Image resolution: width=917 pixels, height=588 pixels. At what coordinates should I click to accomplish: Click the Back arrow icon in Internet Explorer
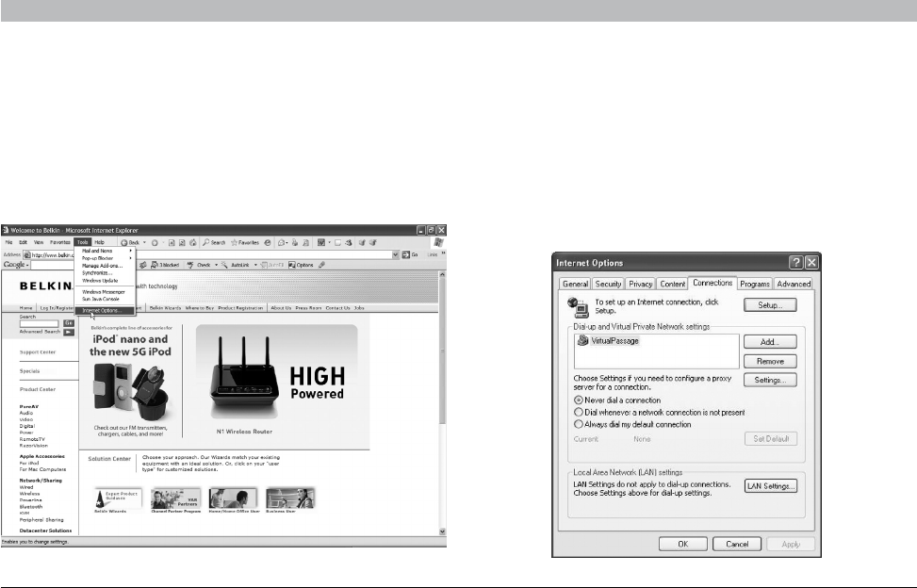coord(124,242)
